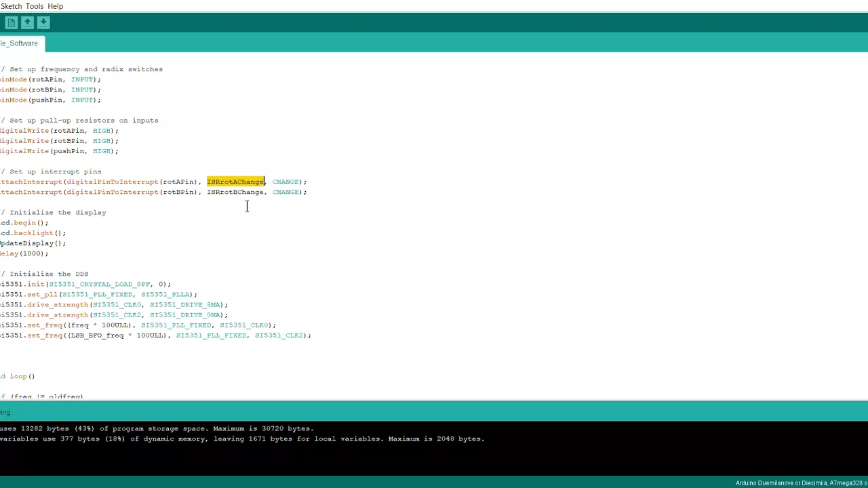
Task: Click the digitalWrite(rotBPin, HIGH) line
Action: click(60, 141)
